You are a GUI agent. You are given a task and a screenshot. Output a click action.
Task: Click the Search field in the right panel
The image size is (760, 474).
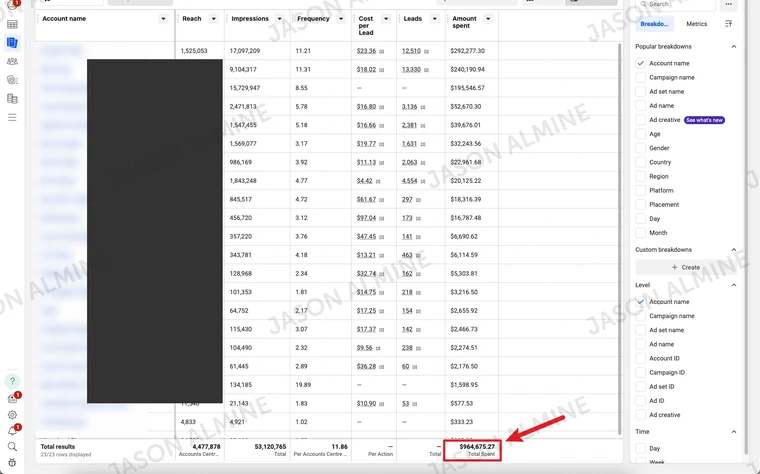coord(676,4)
